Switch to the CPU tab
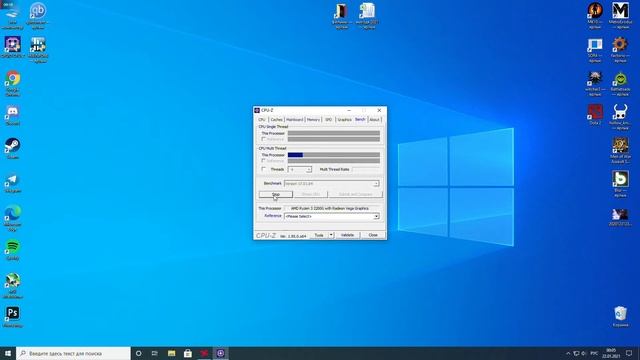 click(262, 120)
